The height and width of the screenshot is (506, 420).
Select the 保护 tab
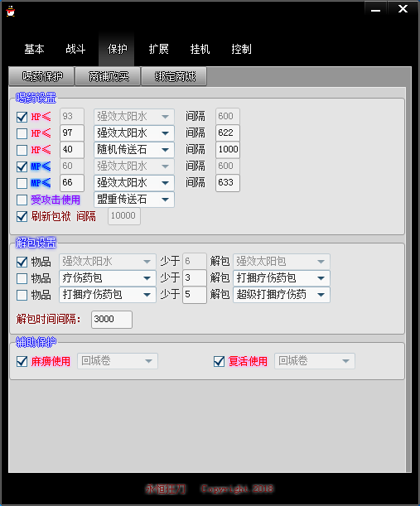[117, 49]
